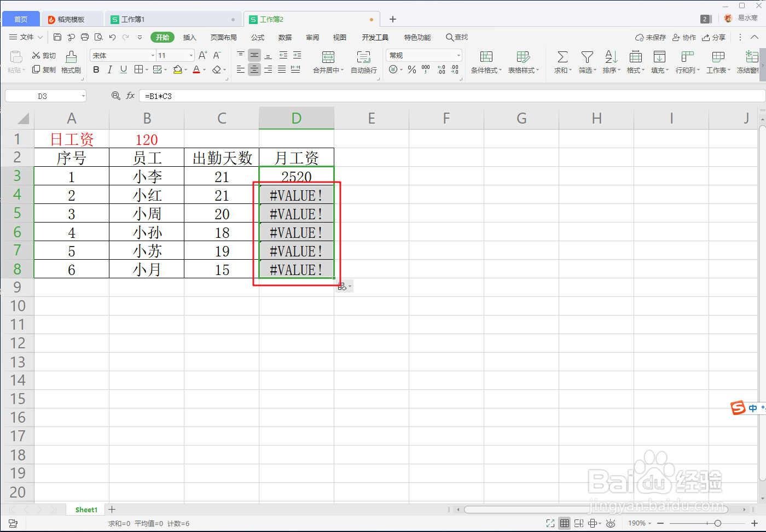
Task: Align text right
Action: click(268, 69)
